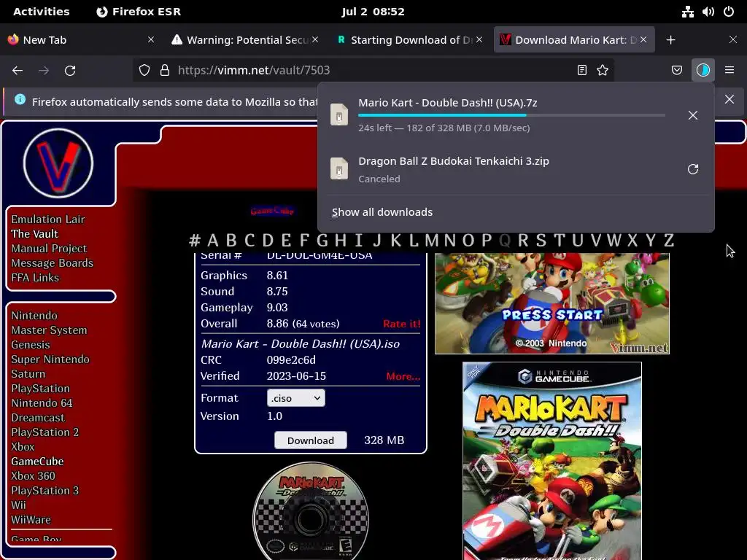Screen dimensions: 747x560
Task: Switch to the New Tab tab
Action: tap(81, 40)
